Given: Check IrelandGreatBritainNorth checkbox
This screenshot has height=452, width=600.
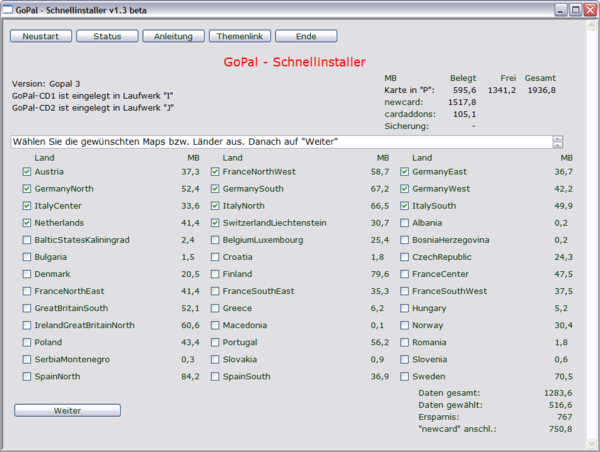Looking at the screenshot, I should (26, 325).
